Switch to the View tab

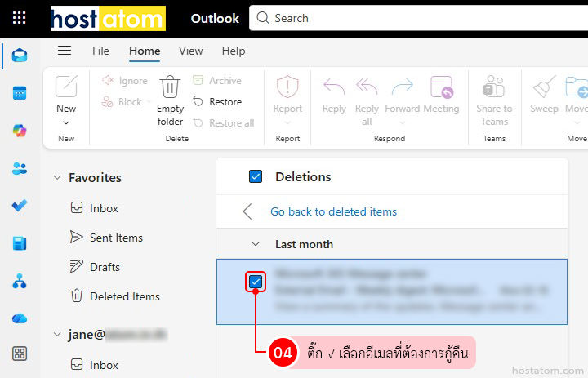pos(191,51)
